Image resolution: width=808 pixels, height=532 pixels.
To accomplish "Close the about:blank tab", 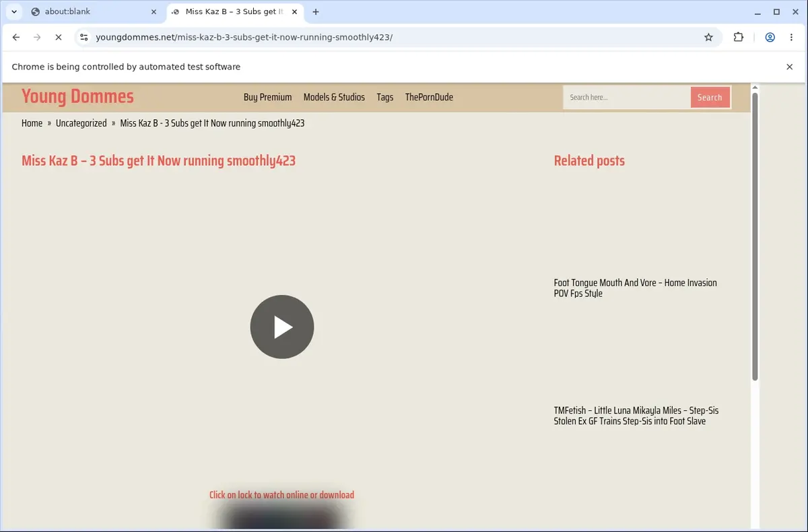I will [154, 11].
